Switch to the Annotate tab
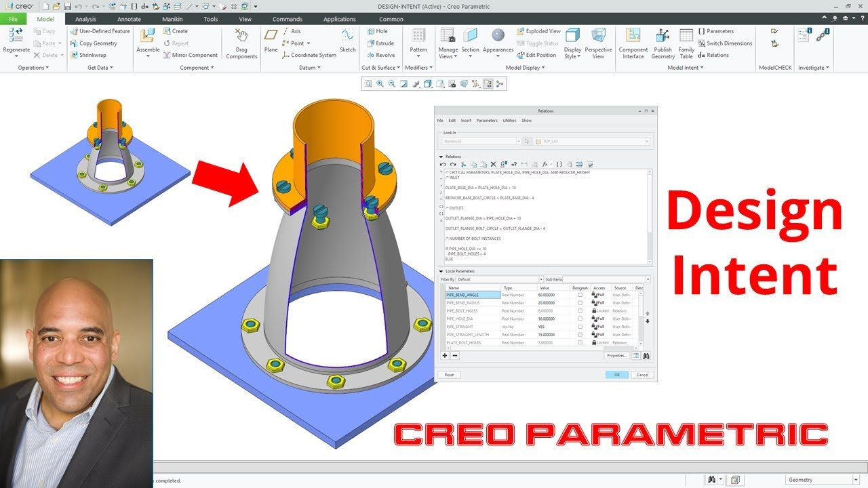Viewport: 868px width, 488px height. coord(129,19)
